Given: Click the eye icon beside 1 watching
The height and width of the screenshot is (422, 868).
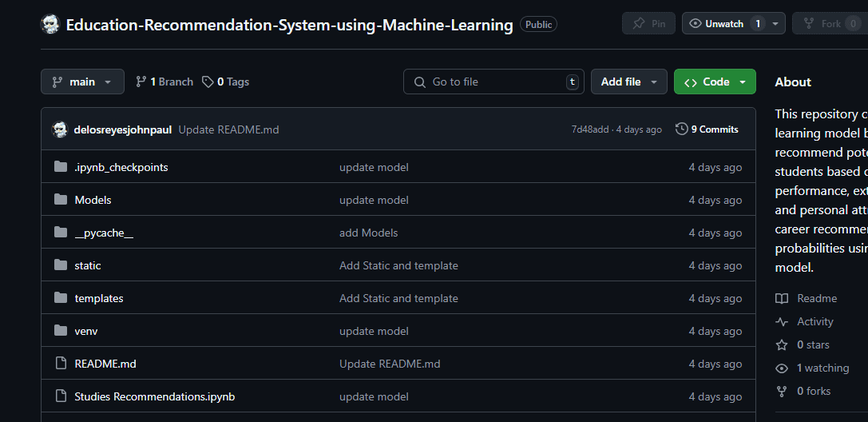Looking at the screenshot, I should [x=782, y=368].
